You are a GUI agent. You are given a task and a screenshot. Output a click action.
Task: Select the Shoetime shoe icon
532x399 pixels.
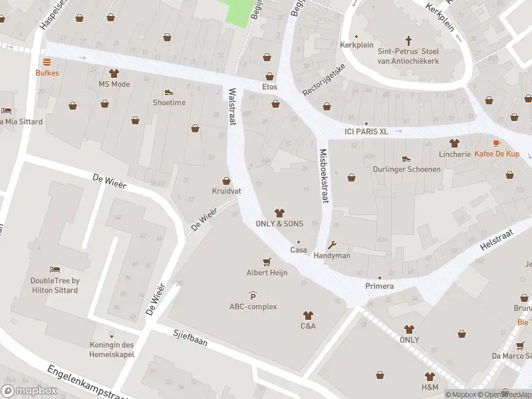(x=169, y=92)
